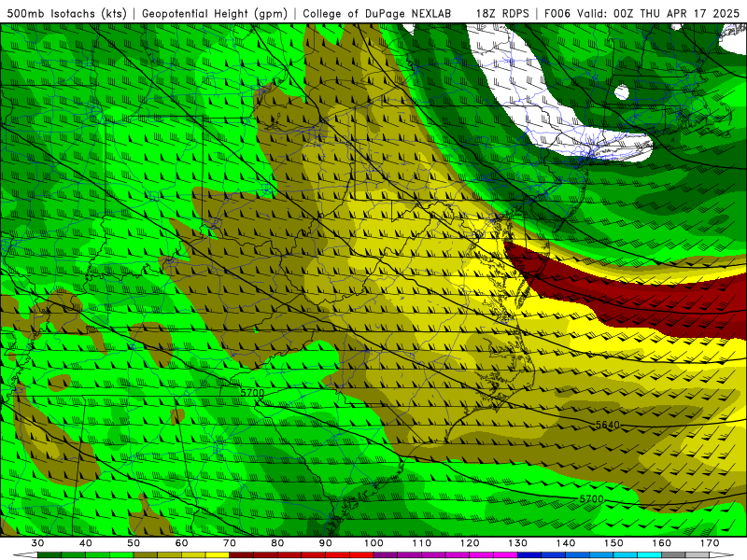The height and width of the screenshot is (560, 747).
Task: Pick the bright yellow swatch ending at 70
Action: click(218, 555)
